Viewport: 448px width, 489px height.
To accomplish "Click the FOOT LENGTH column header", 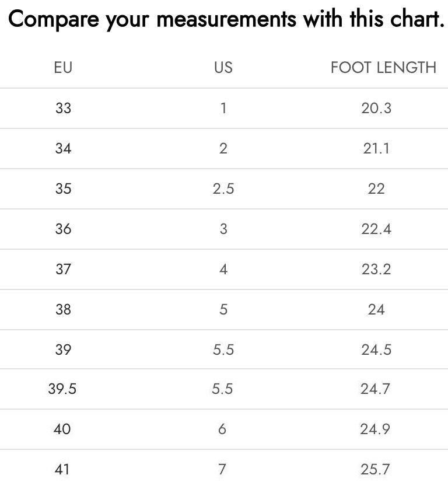I will 383,67.
